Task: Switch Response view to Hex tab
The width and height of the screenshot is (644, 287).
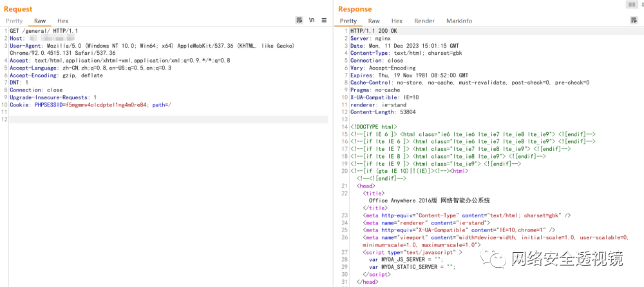Action: point(397,21)
